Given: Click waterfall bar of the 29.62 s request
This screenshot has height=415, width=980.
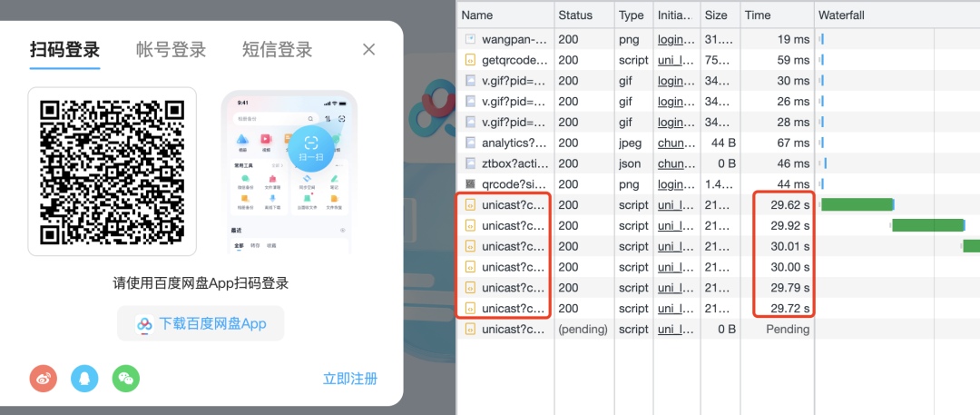Looking at the screenshot, I should click(x=857, y=204).
